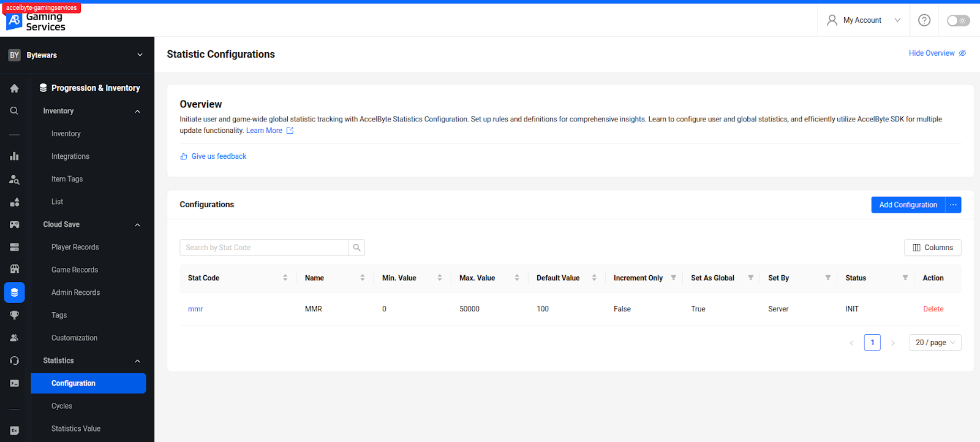Click the home icon in the sidebar
Image resolution: width=980 pixels, height=442 pixels.
point(14,88)
